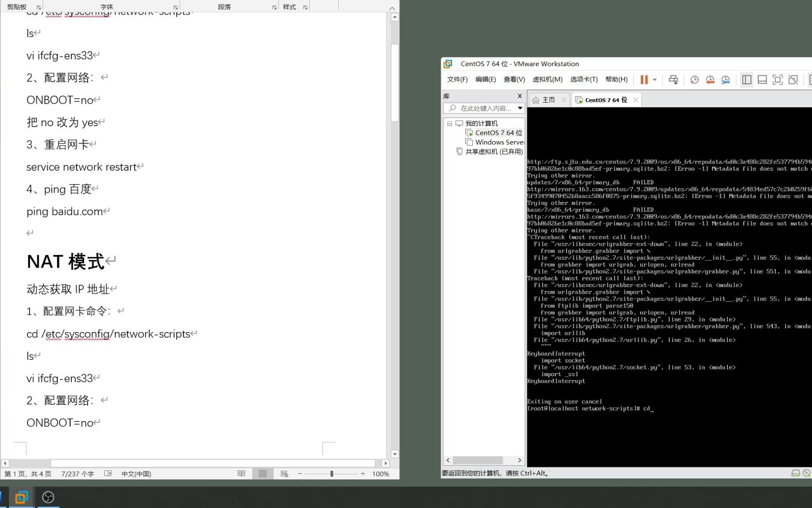
Task: Click the CD/DVD device status icon in VMware
Action: point(807,473)
